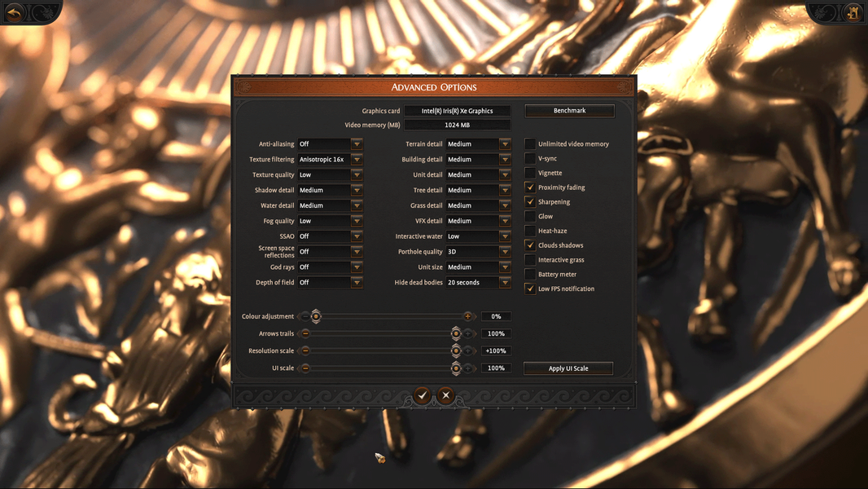The image size is (868, 489).
Task: Turn on the Glow checkbox
Action: tap(530, 216)
